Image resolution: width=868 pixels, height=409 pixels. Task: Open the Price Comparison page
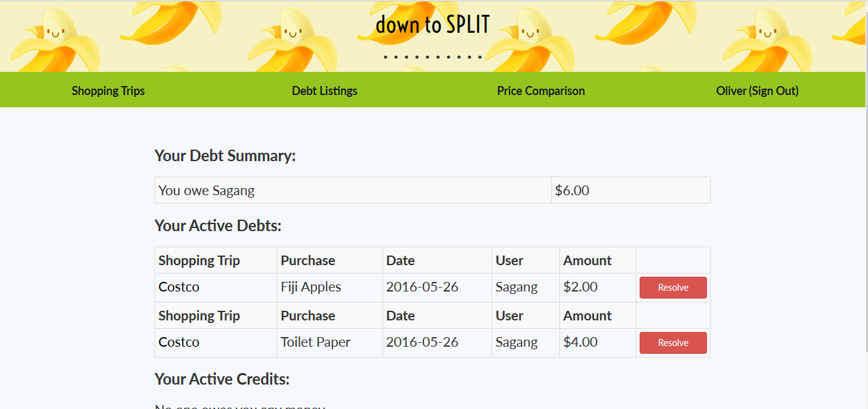[x=541, y=91]
